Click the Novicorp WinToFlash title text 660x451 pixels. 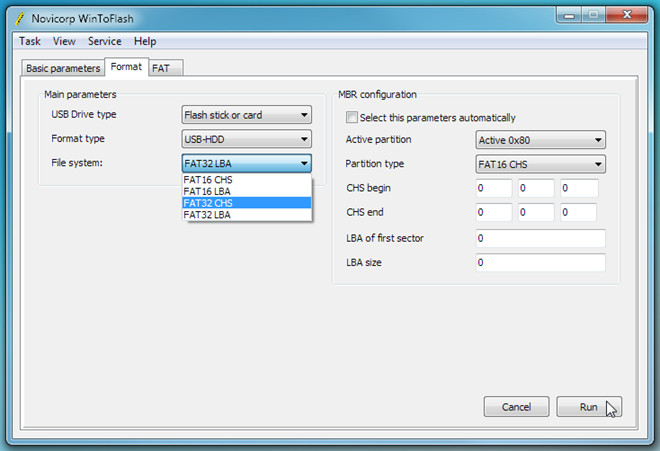point(82,19)
